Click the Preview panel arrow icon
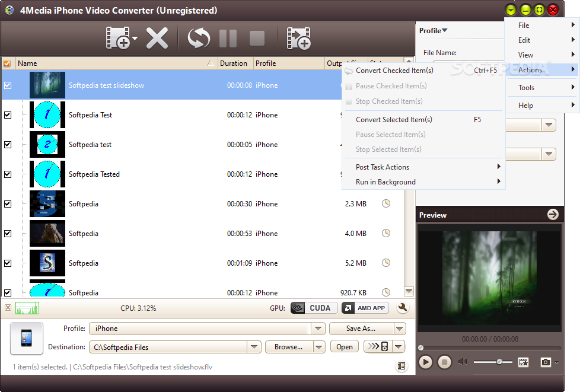 coord(553,215)
